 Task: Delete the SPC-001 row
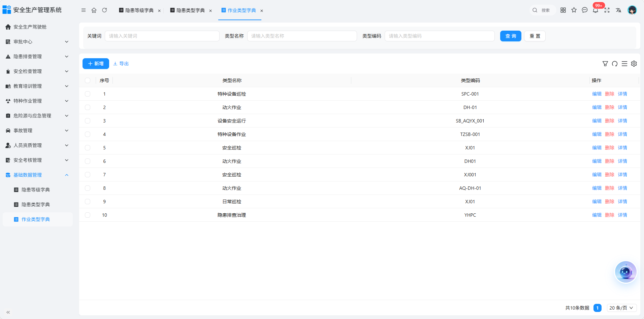click(610, 94)
